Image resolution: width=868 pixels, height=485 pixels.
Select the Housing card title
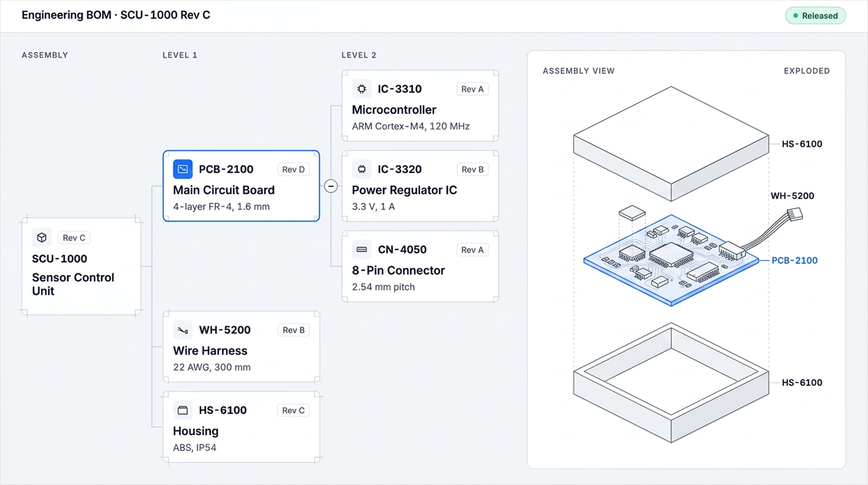point(196,431)
